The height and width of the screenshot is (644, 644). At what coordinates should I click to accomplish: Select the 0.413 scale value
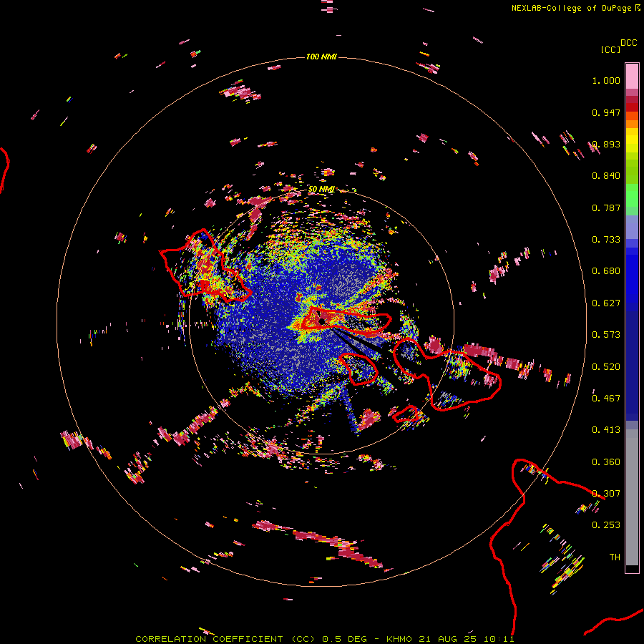tap(606, 430)
